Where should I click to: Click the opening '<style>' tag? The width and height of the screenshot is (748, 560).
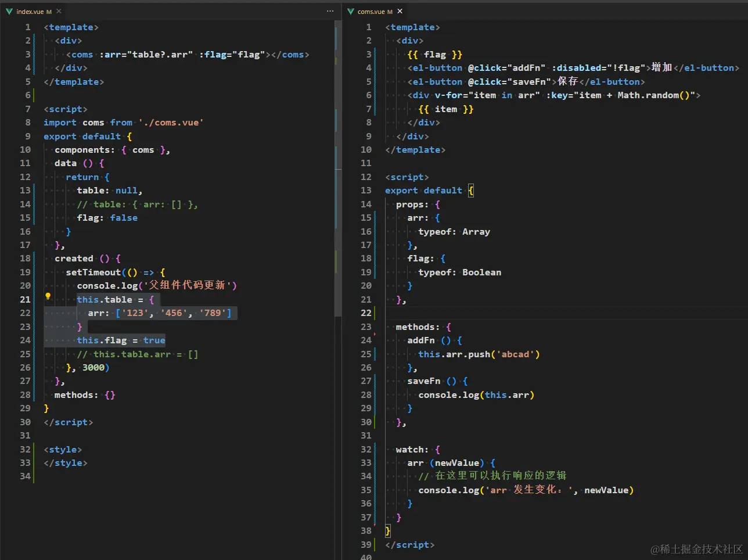pos(63,450)
